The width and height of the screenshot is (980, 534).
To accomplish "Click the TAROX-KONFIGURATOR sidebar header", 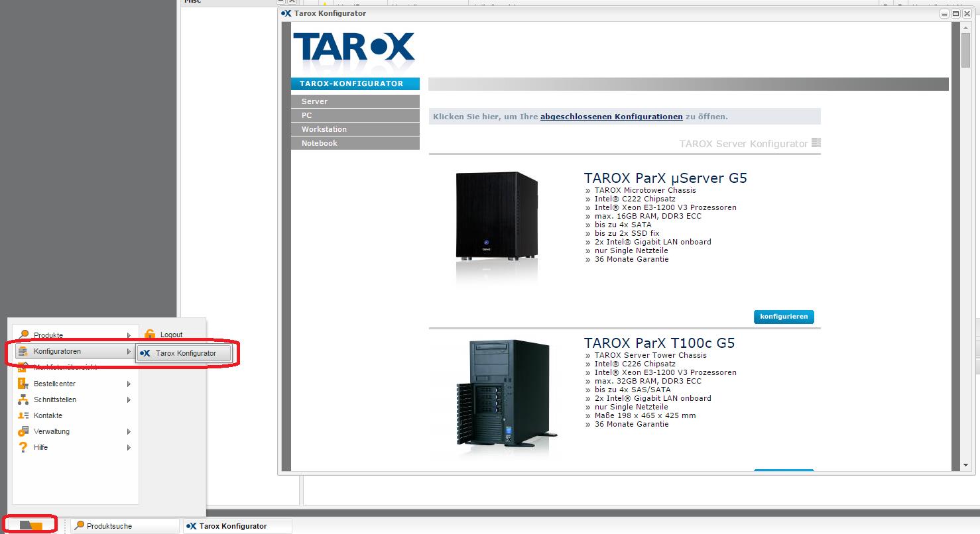I will tap(355, 83).
